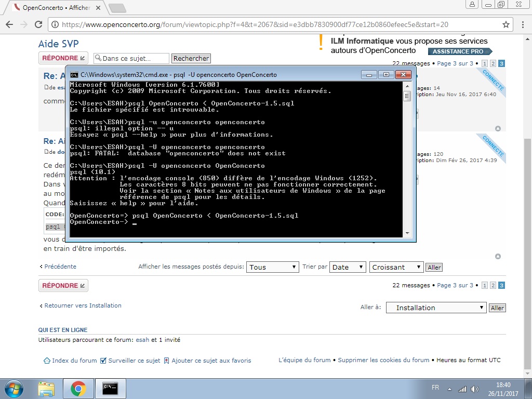Image resolution: width=532 pixels, height=399 pixels.
Task: Open the 'Date' sort-by dropdown
Action: click(348, 268)
